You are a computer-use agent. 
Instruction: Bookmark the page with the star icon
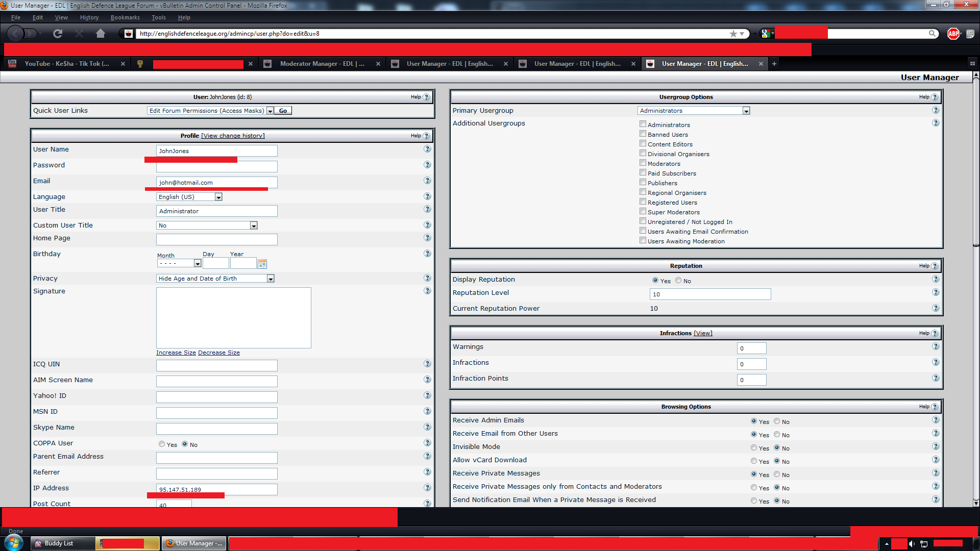pyautogui.click(x=733, y=34)
